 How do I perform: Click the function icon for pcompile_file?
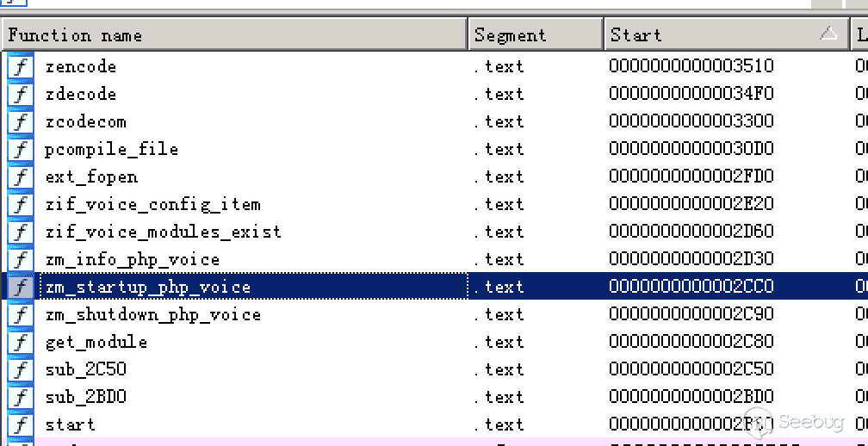21,149
